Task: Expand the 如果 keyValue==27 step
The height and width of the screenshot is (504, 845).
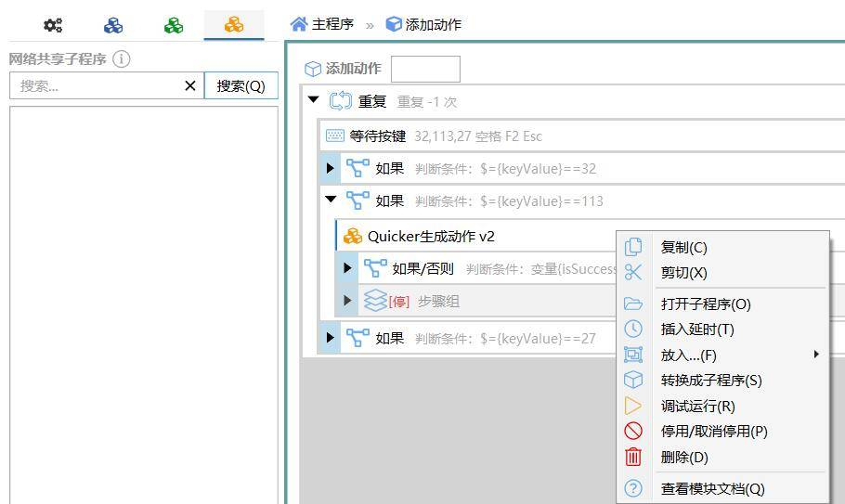Action: (x=330, y=338)
